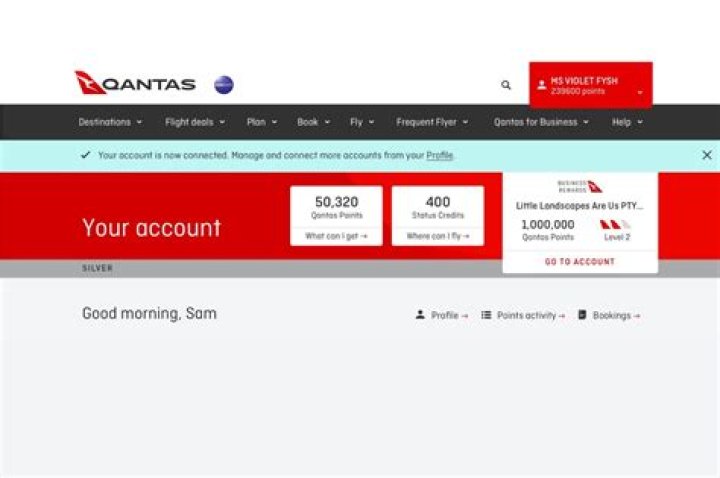Click the Good morning, Sam greeting
The height and width of the screenshot is (478, 720).
tap(149, 314)
